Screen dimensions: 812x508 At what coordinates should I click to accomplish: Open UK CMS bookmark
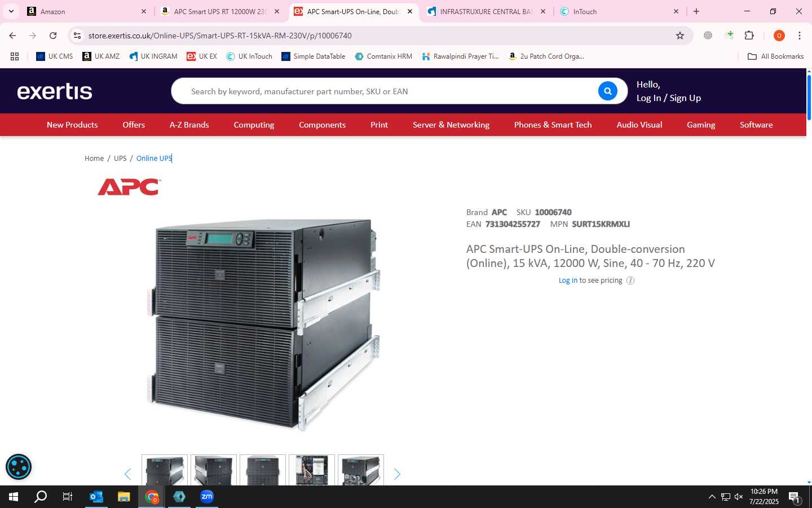point(55,56)
